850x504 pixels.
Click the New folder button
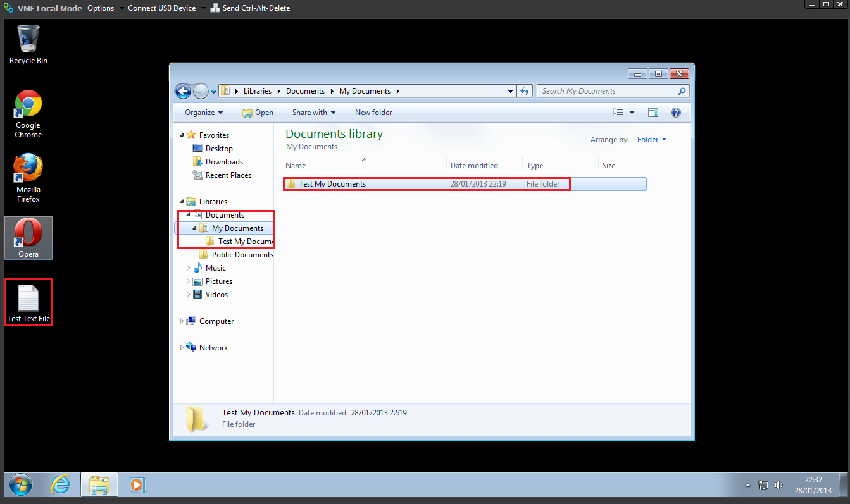(373, 113)
